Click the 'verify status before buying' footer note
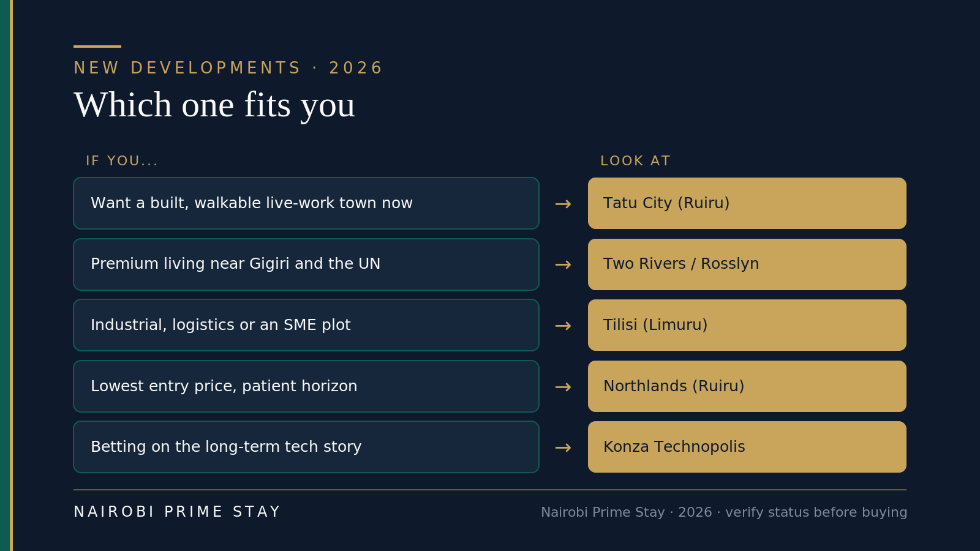Screen dimensions: 980x551 [x=816, y=512]
